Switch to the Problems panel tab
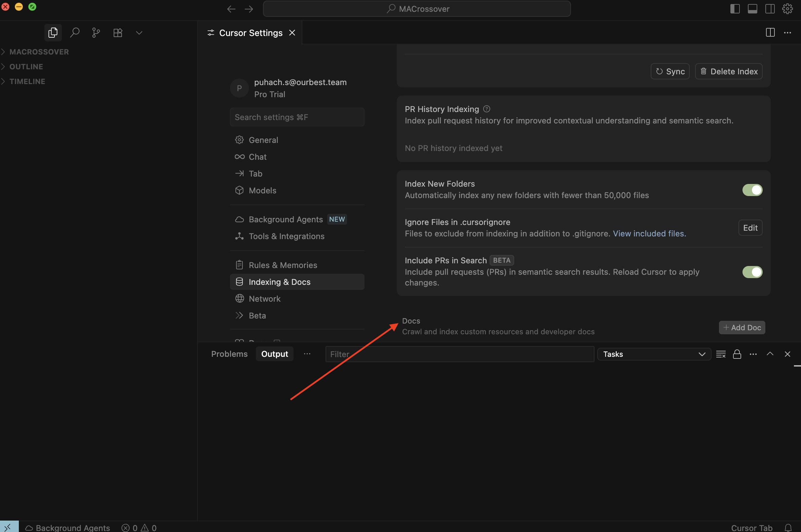The width and height of the screenshot is (801, 532). (x=229, y=354)
